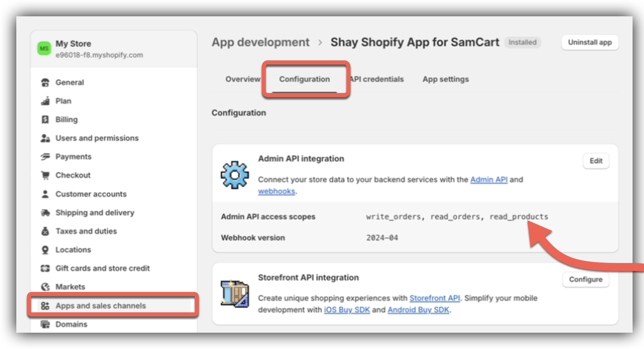The image size is (644, 349).
Task: Switch to the Overview tab
Action: [x=243, y=79]
